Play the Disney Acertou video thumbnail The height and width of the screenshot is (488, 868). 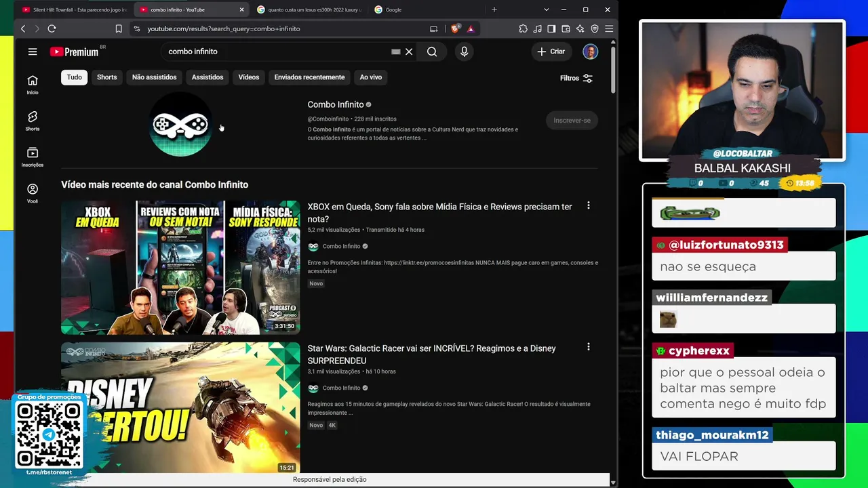pyautogui.click(x=180, y=407)
